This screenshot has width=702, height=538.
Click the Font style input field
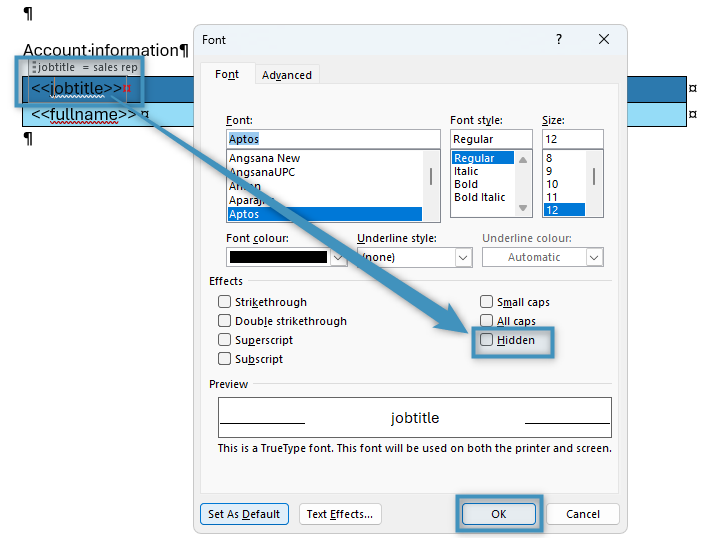491,139
